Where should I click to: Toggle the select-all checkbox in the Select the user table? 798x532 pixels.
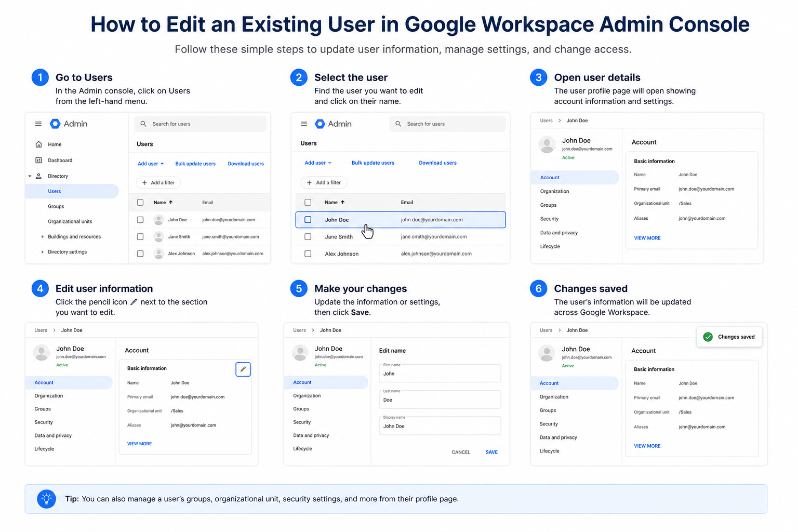pos(308,202)
